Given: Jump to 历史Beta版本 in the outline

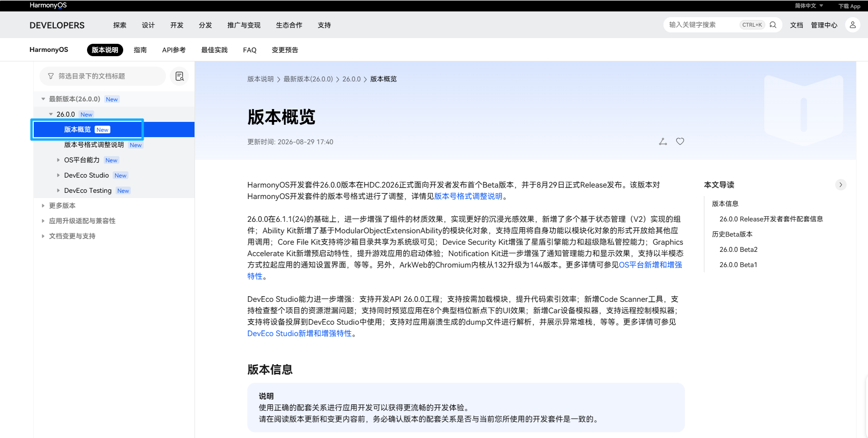Looking at the screenshot, I should click(732, 234).
